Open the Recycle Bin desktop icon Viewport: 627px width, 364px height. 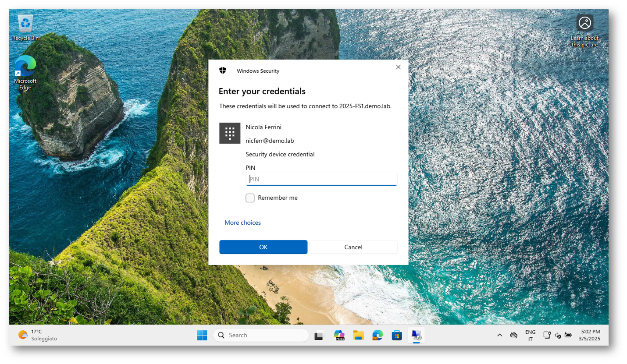tap(25, 28)
